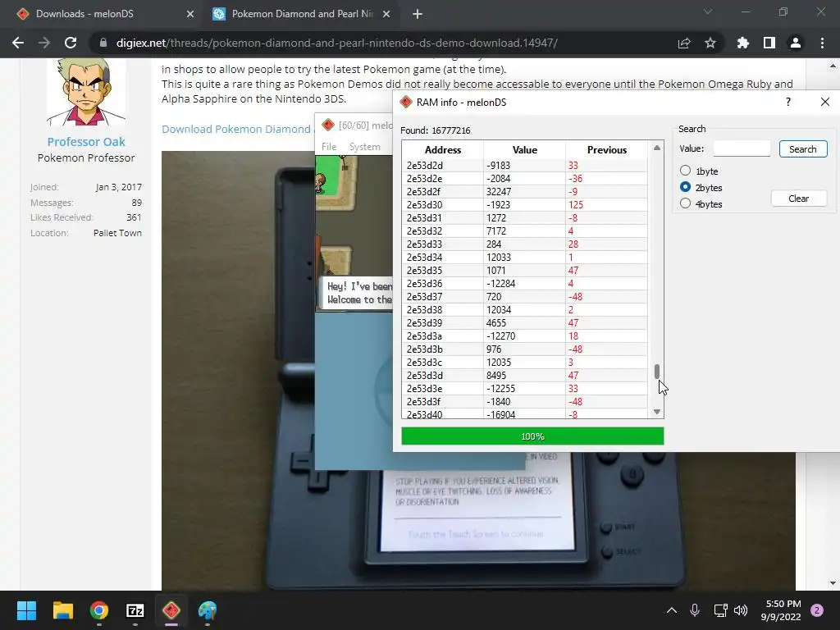Image resolution: width=840 pixels, height=630 pixels.
Task: Select address cell 2e53d3c
Action: coord(442,362)
